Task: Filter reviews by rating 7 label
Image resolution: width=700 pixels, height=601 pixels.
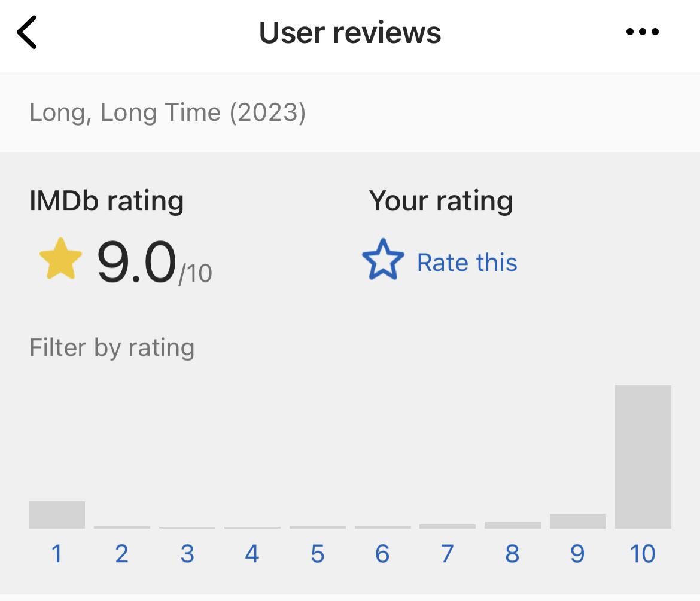Action: click(x=448, y=554)
